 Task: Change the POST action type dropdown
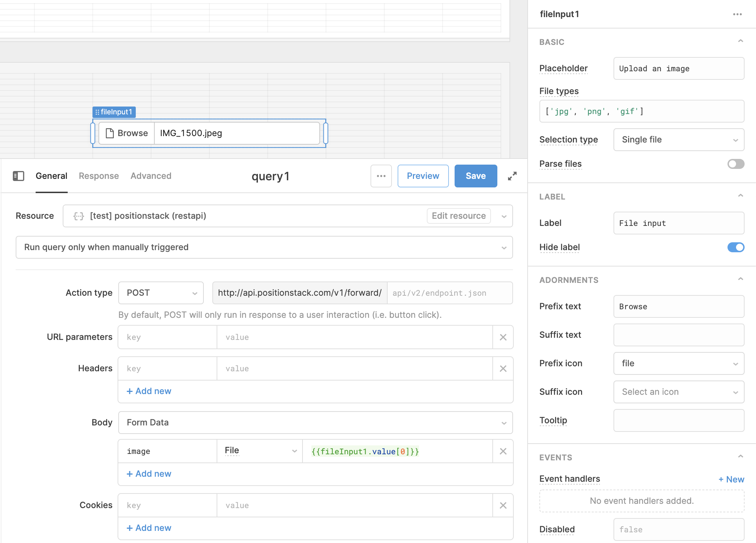[x=161, y=293]
